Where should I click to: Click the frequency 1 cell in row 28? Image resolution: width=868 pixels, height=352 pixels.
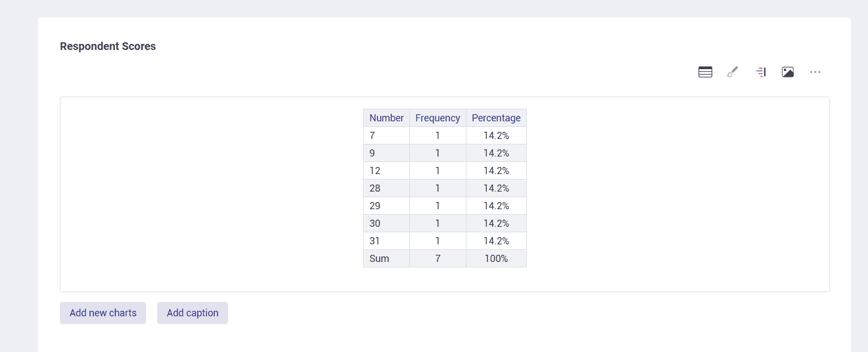coord(438,188)
